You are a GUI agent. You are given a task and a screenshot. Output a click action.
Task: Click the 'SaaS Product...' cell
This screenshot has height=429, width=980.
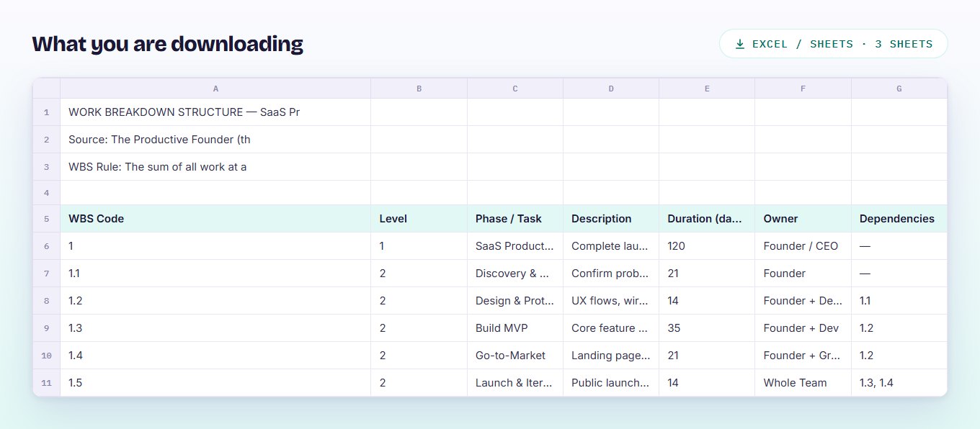coord(515,246)
